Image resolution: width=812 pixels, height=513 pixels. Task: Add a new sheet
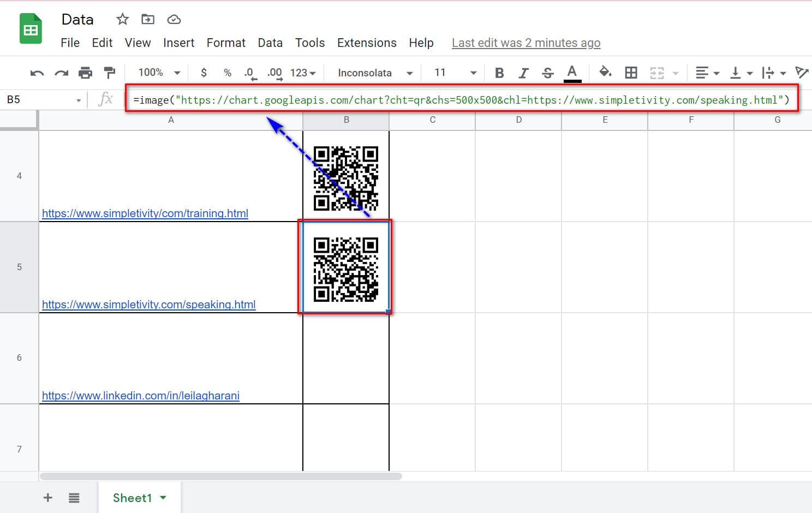click(x=48, y=498)
